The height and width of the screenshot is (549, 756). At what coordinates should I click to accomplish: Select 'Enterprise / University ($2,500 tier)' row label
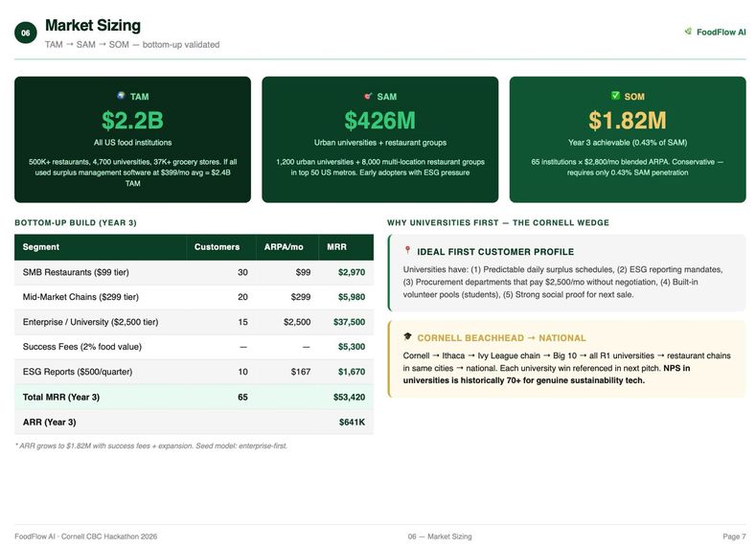point(90,322)
